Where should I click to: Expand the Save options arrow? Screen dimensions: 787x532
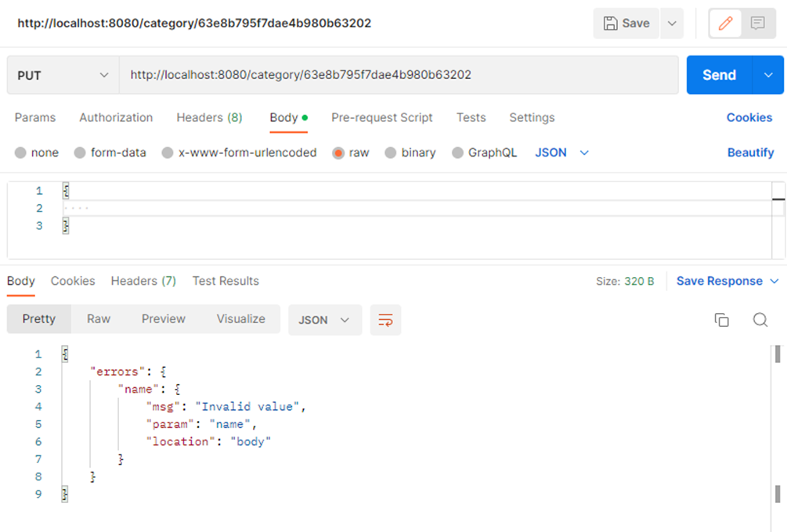pyautogui.click(x=671, y=23)
